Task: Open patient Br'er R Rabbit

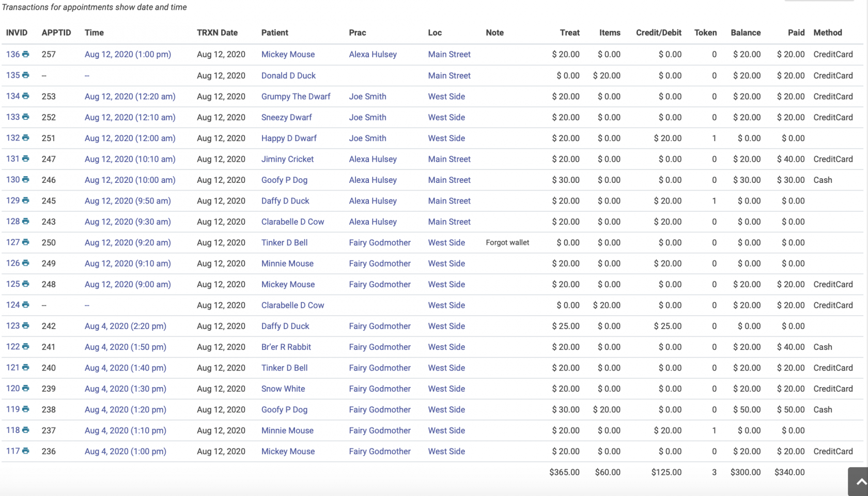Action: [x=286, y=347]
